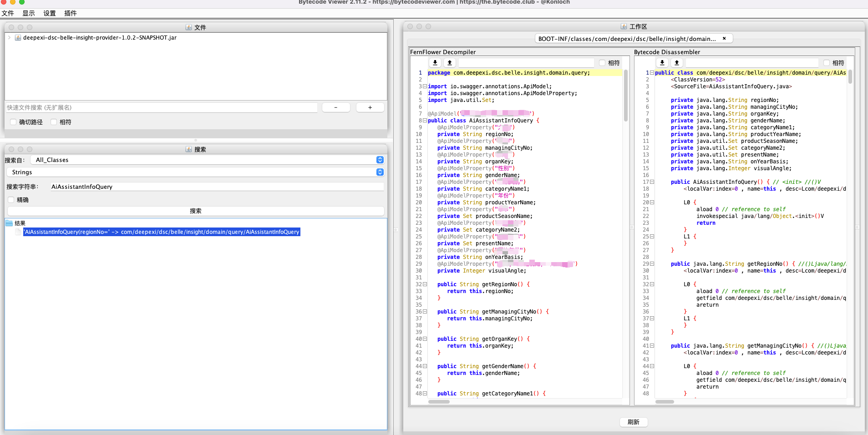The height and width of the screenshot is (435, 868).
Task: Click the FernFlower pane search text field
Action: pos(526,63)
